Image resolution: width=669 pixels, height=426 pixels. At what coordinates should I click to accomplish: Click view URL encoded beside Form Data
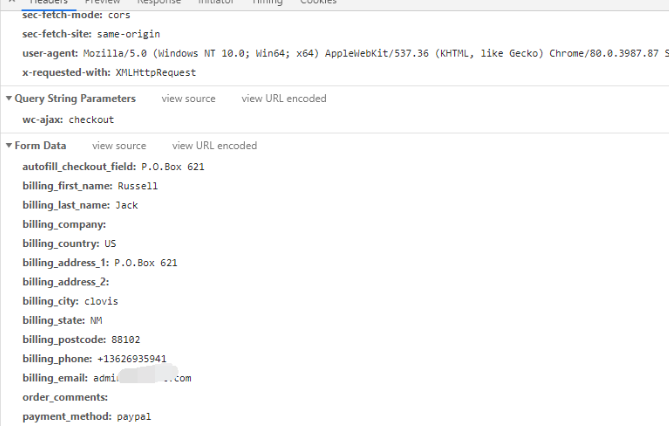(x=214, y=145)
